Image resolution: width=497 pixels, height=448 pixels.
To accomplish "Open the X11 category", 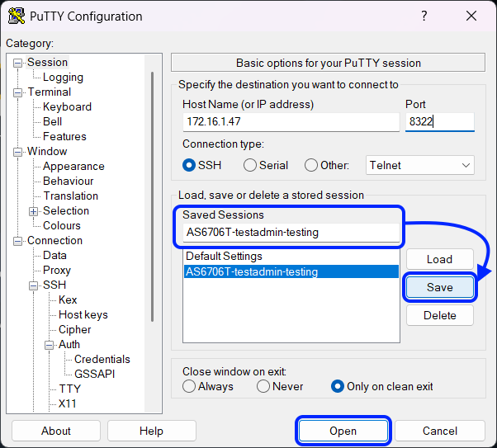I will tap(68, 403).
